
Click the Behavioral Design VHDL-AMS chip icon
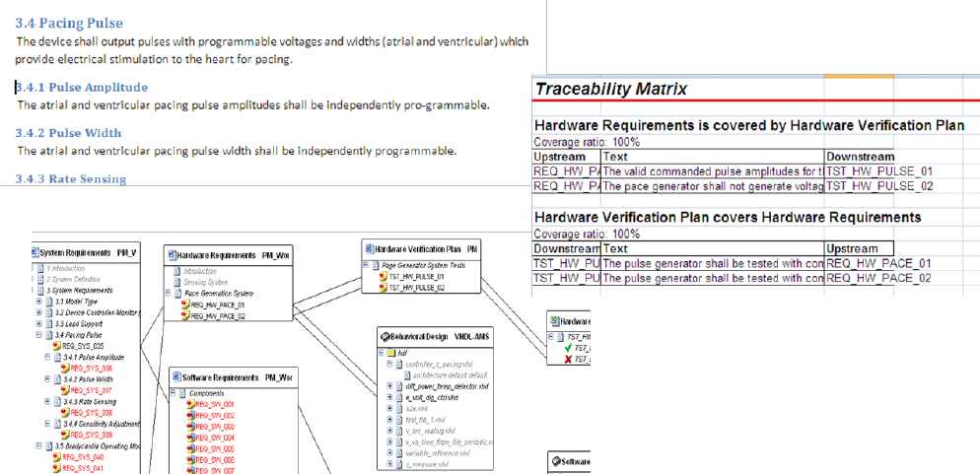pos(385,337)
